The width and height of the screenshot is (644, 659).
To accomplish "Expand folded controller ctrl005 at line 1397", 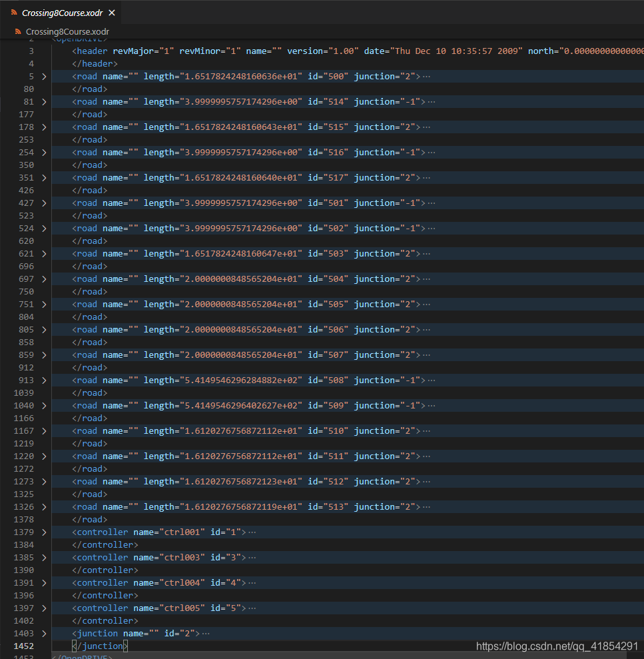I will (x=44, y=608).
